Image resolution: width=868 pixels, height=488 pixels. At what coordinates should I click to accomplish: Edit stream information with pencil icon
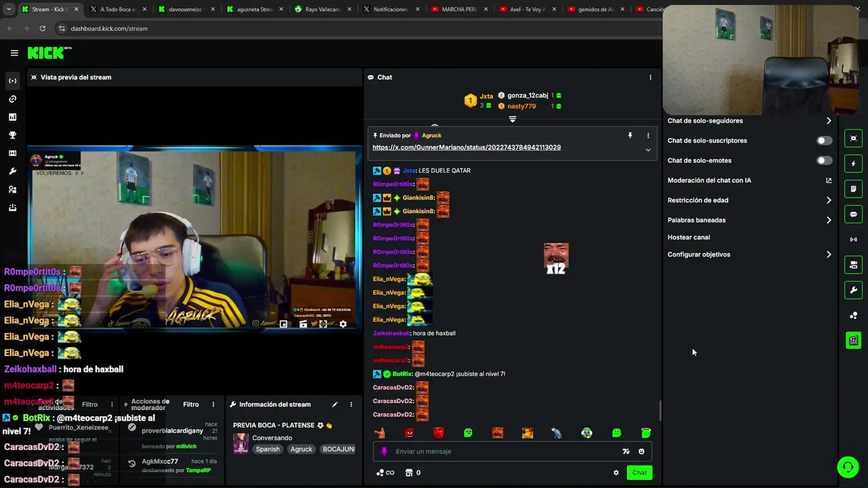click(x=334, y=405)
